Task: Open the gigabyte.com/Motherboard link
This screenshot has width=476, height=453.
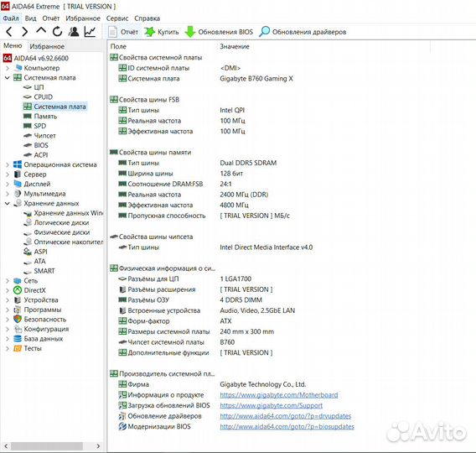Action: tap(279, 395)
